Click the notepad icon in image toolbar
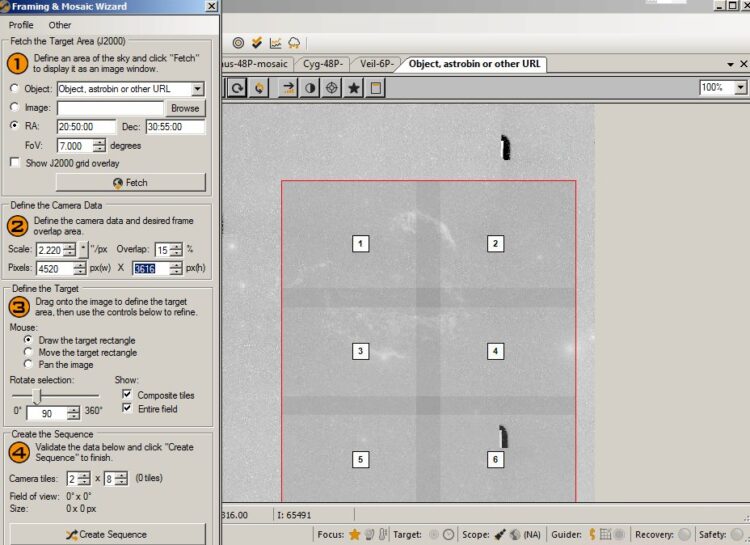 coord(375,88)
